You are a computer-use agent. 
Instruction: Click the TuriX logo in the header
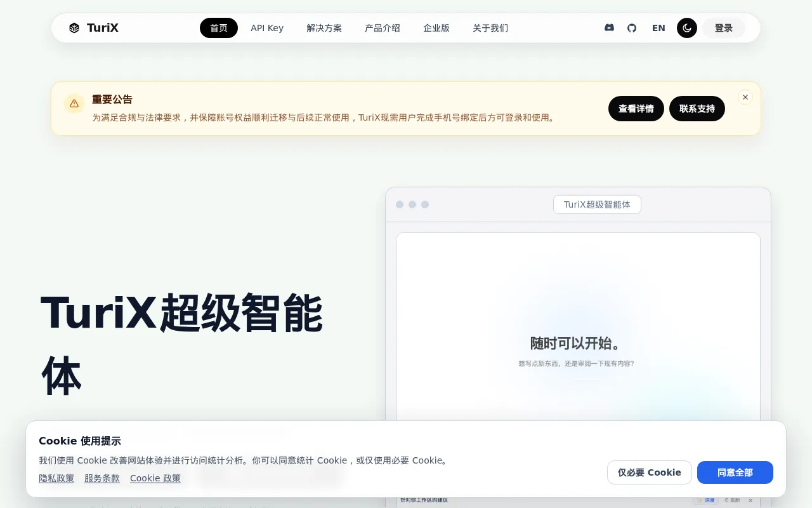click(x=94, y=28)
